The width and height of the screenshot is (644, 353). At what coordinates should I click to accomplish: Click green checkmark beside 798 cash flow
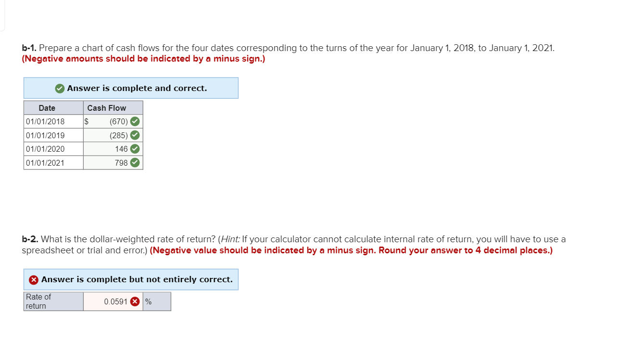[135, 163]
